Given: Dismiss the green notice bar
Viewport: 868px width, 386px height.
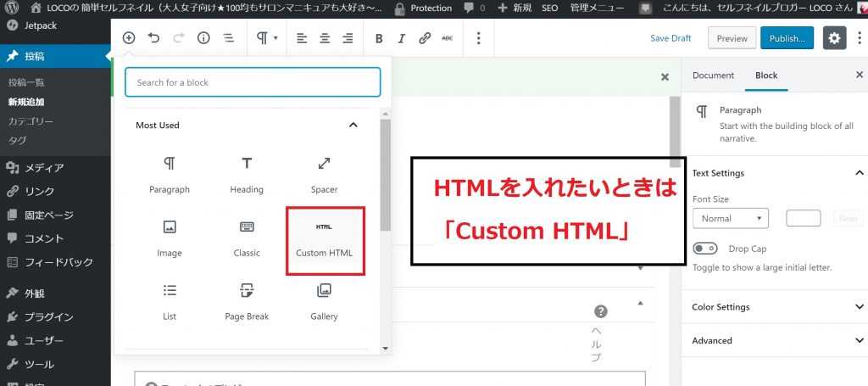Looking at the screenshot, I should (665, 77).
